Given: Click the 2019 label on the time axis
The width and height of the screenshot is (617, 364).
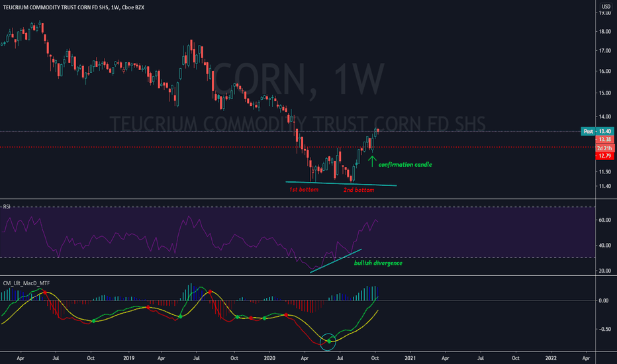Looking at the screenshot, I should [x=128, y=358].
